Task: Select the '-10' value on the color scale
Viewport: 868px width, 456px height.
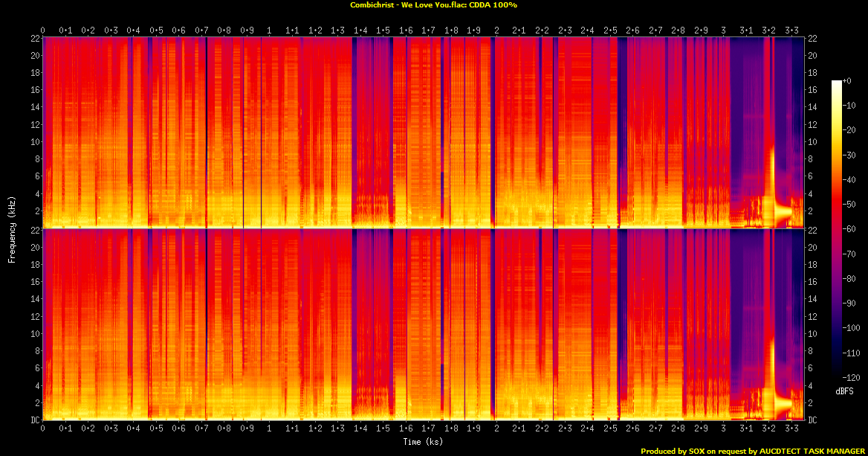Action: tap(849, 106)
